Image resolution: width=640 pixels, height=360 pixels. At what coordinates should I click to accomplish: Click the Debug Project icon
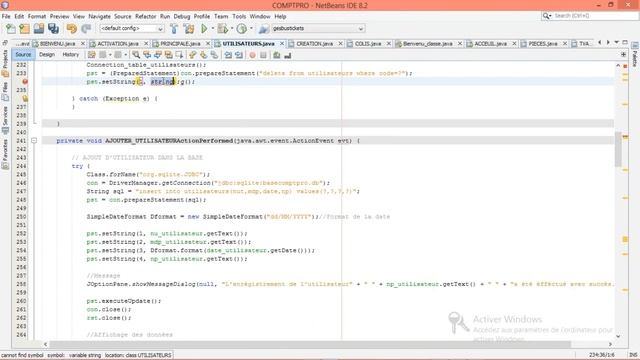click(222, 29)
